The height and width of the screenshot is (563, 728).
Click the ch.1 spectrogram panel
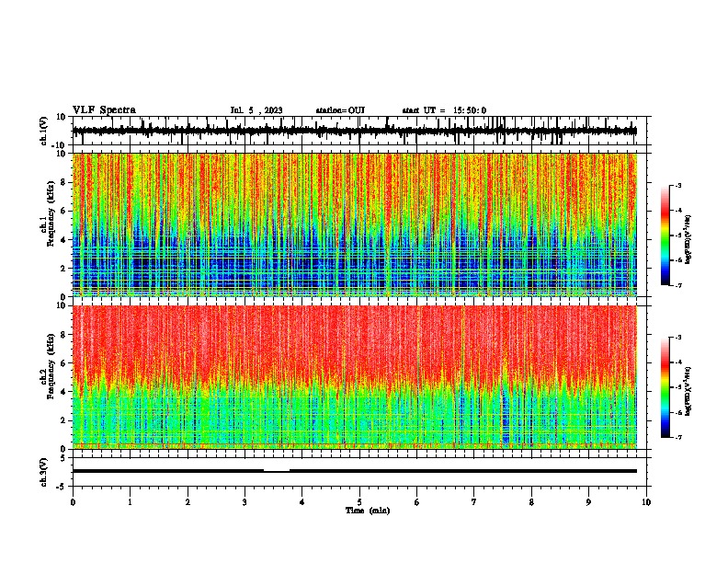click(354, 224)
